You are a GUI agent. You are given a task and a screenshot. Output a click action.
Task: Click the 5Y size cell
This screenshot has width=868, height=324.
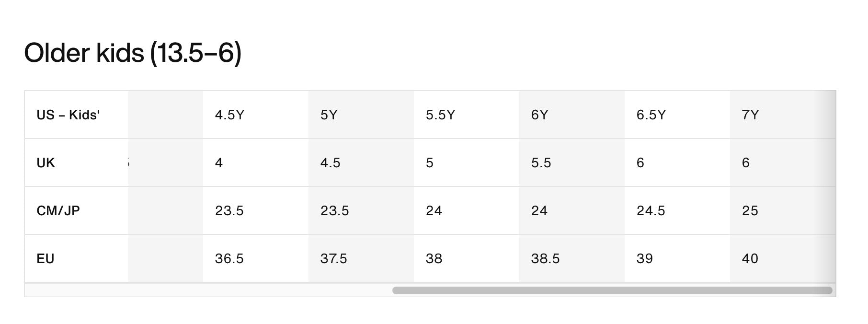329,115
